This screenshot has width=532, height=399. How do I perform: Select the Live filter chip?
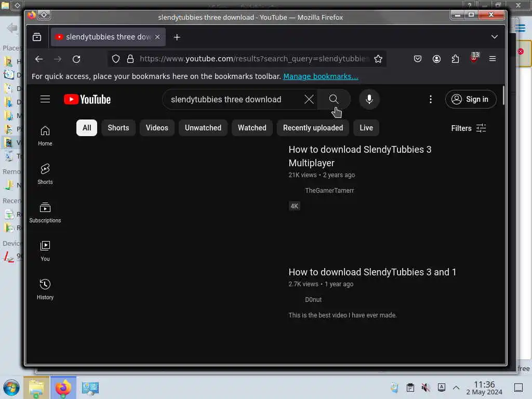366,128
